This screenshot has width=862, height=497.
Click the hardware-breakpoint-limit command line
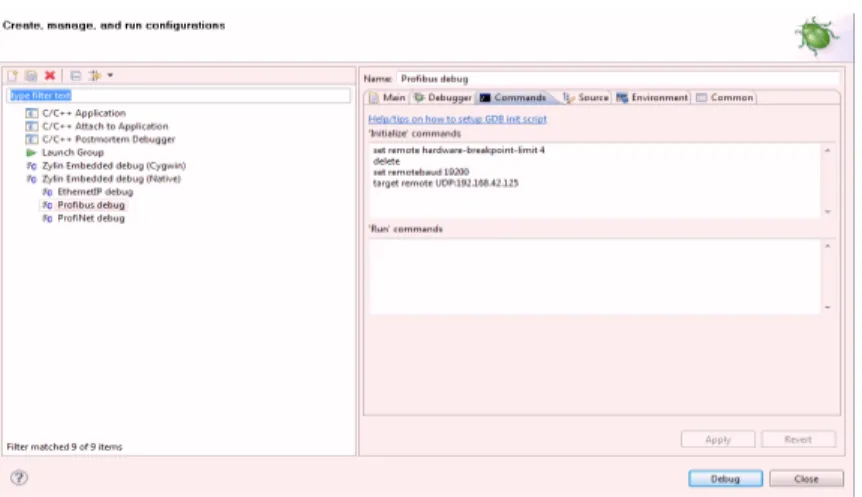458,150
